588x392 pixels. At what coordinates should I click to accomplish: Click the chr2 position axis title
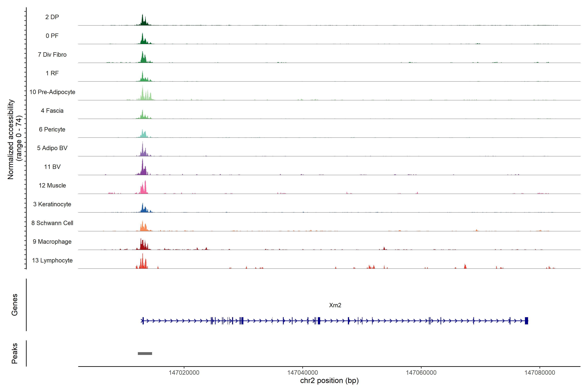pyautogui.click(x=329, y=381)
